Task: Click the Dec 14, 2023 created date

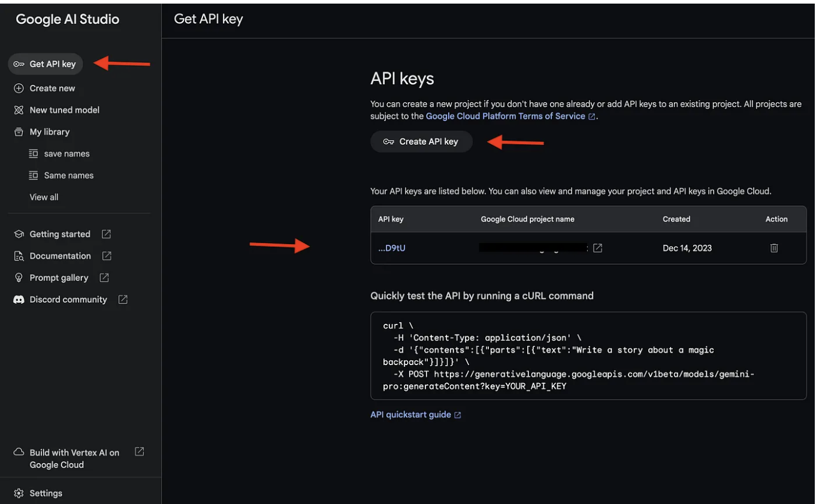Action: (687, 248)
